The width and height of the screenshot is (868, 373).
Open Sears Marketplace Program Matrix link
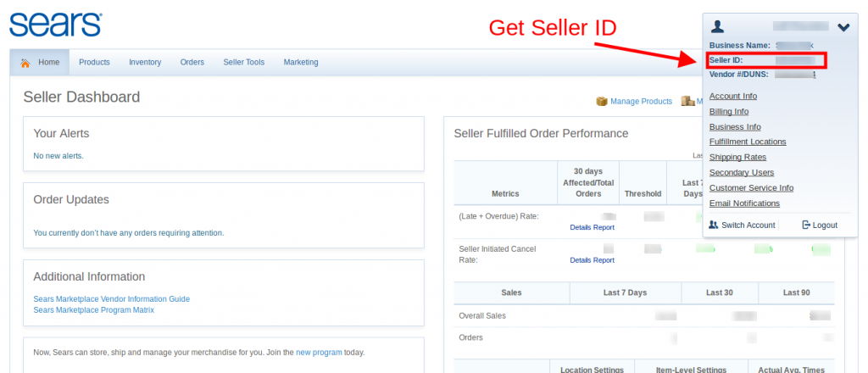(93, 310)
